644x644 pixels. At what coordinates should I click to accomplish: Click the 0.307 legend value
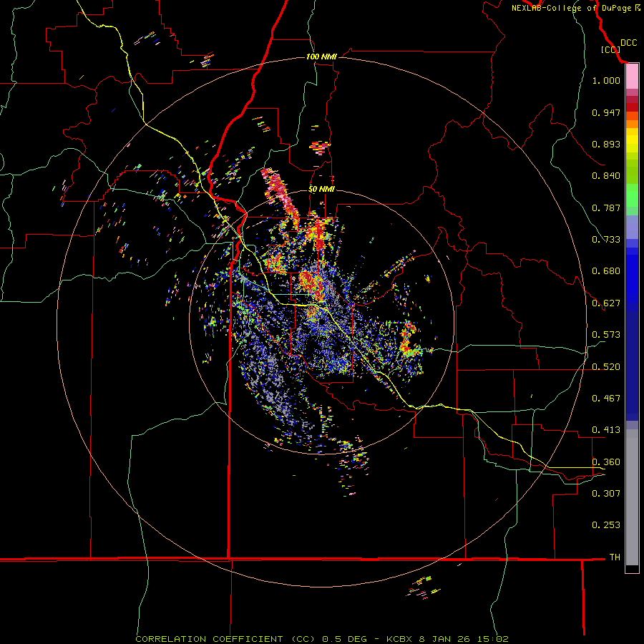click(606, 493)
